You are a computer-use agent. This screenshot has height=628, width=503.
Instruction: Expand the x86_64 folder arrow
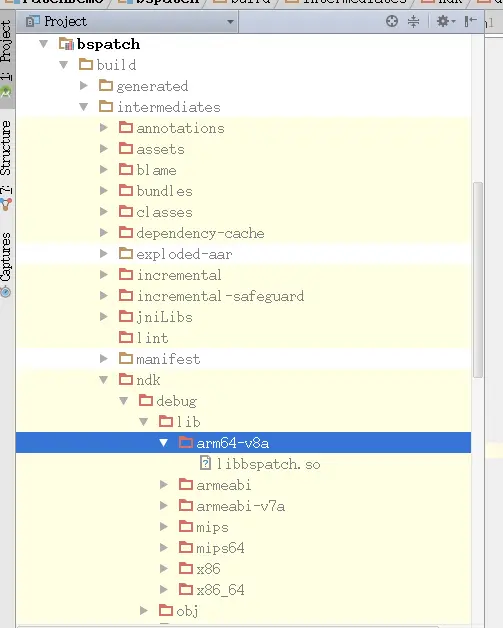[164, 589]
